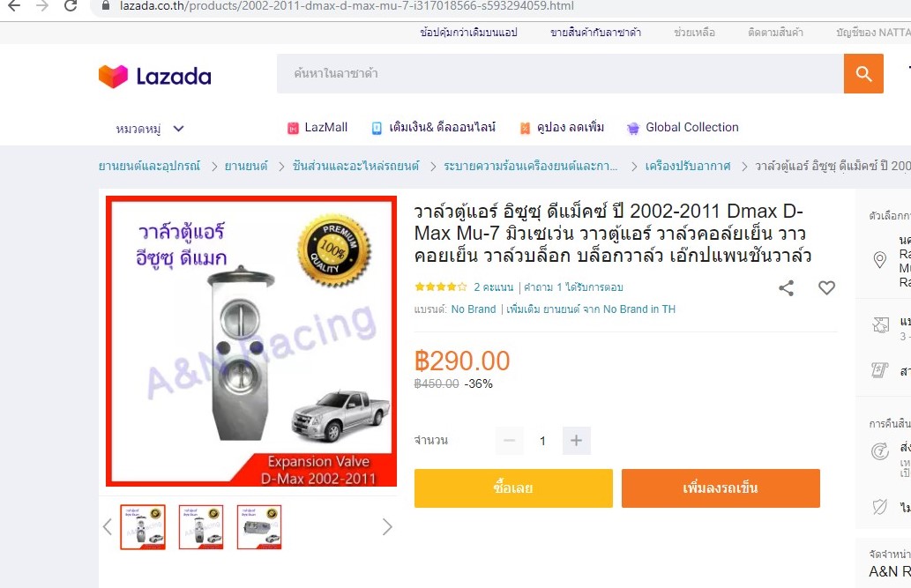Go back using browser back arrow
Viewport: 911px width, 588px height.
click(x=14, y=6)
